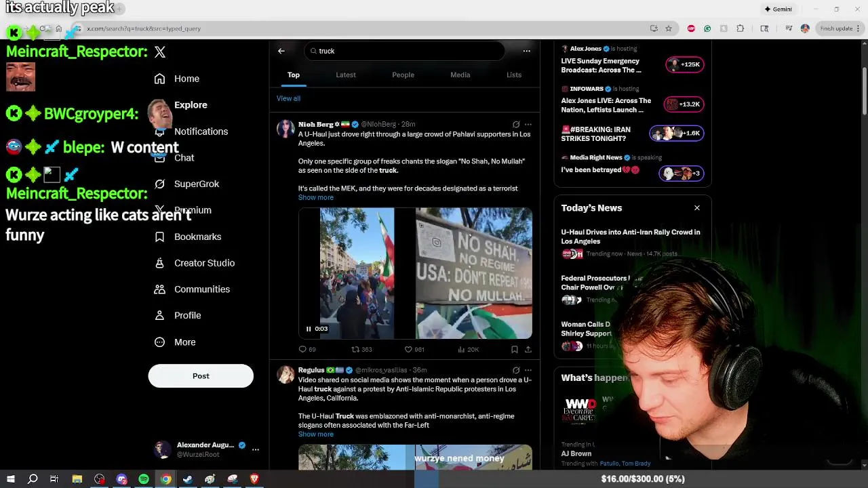Open Tom Brady trending link
The height and width of the screenshot is (488, 868).
(636, 464)
